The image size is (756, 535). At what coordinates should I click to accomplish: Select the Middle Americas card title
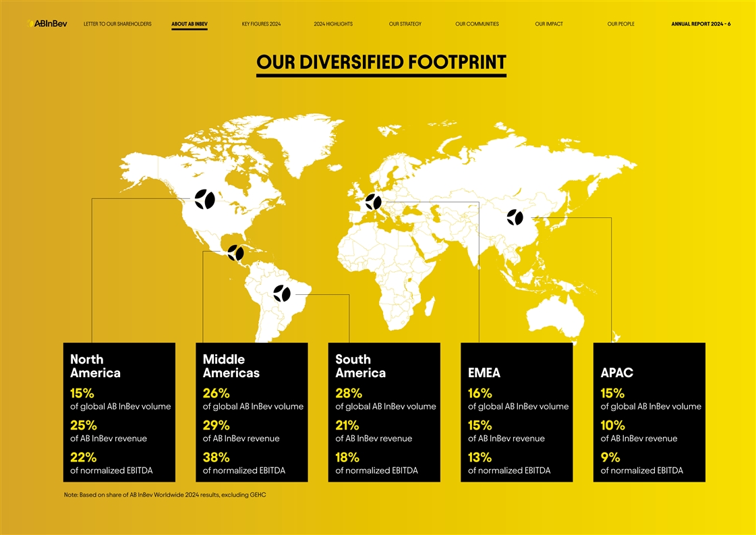231,366
